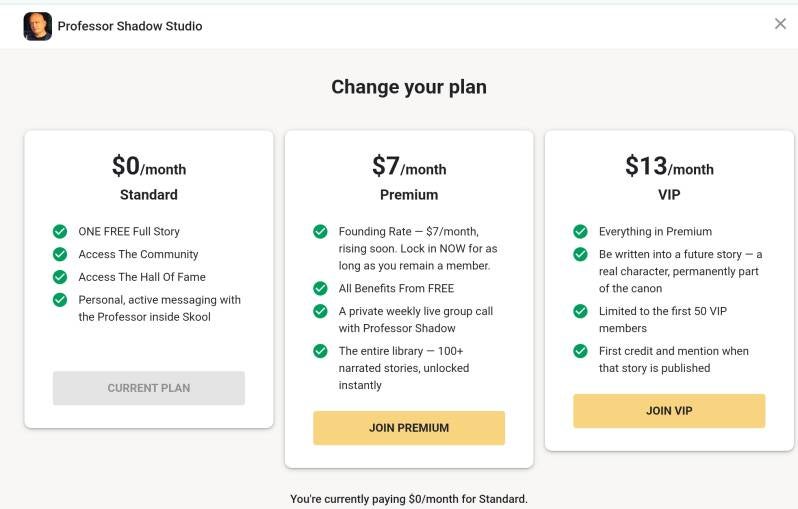Image resolution: width=798 pixels, height=509 pixels.
Task: Click the checkmark by Be written into a future story
Action: [x=580, y=254]
